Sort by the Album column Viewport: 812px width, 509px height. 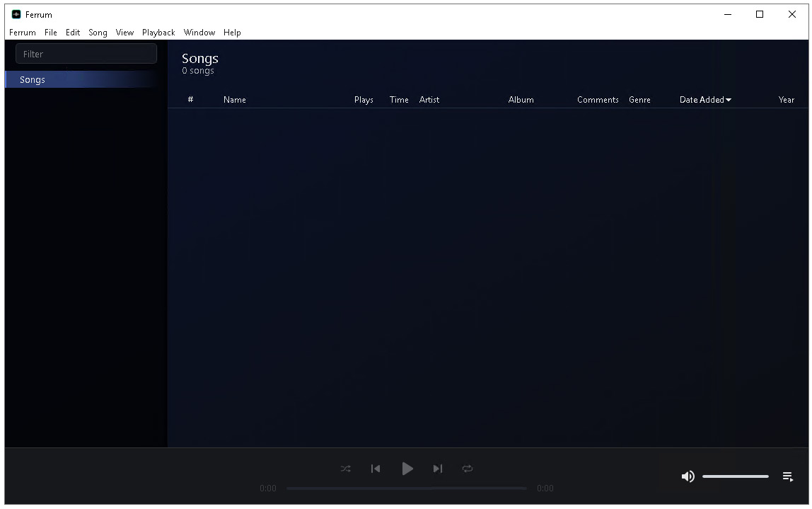pos(521,100)
